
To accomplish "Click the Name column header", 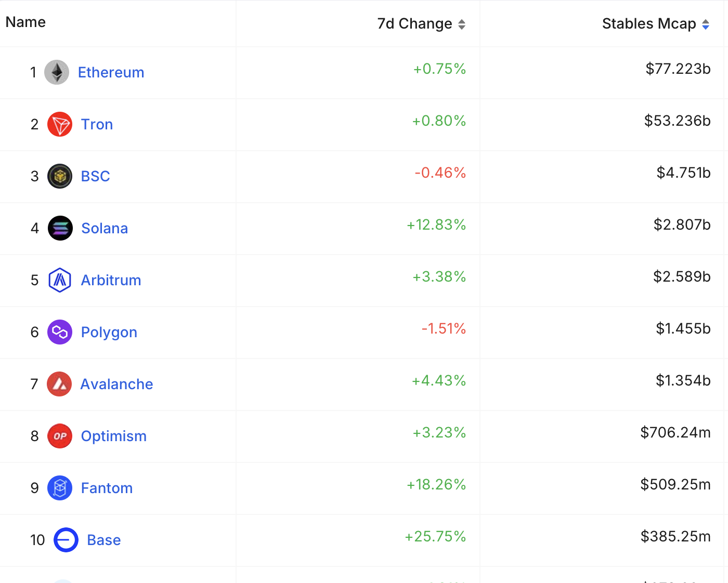I will point(25,22).
